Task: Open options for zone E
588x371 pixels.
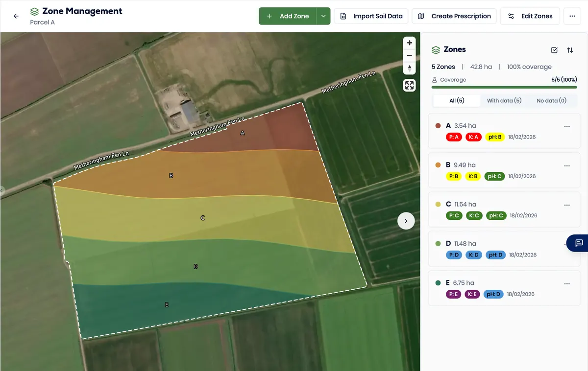Action: (567, 283)
